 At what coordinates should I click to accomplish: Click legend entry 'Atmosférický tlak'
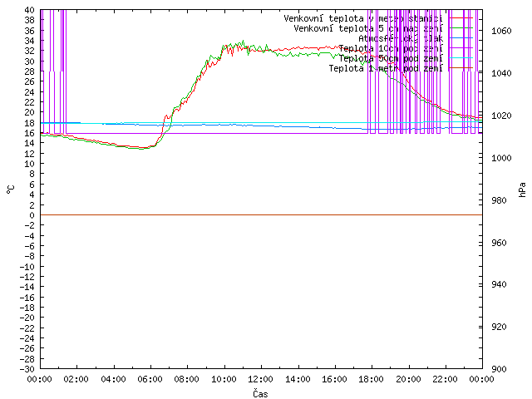[401, 39]
